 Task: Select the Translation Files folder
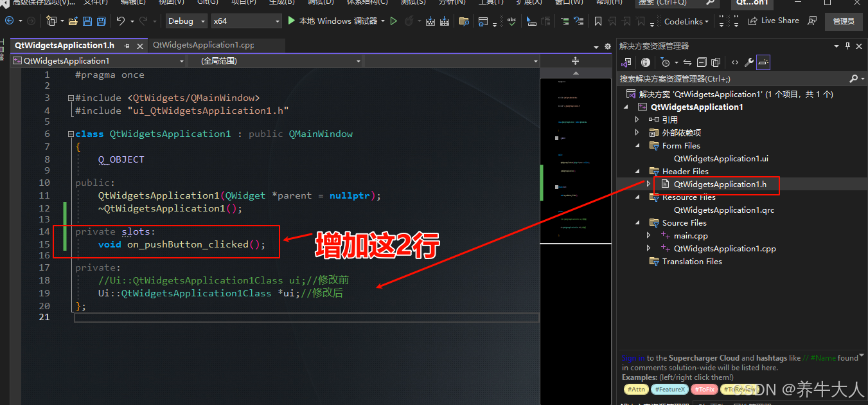[x=692, y=261]
